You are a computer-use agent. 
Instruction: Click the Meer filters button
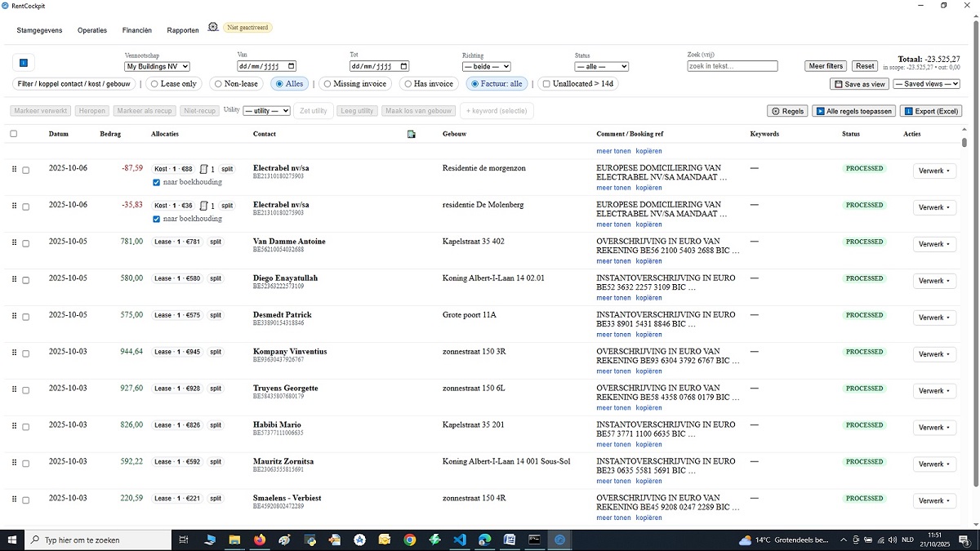[825, 66]
